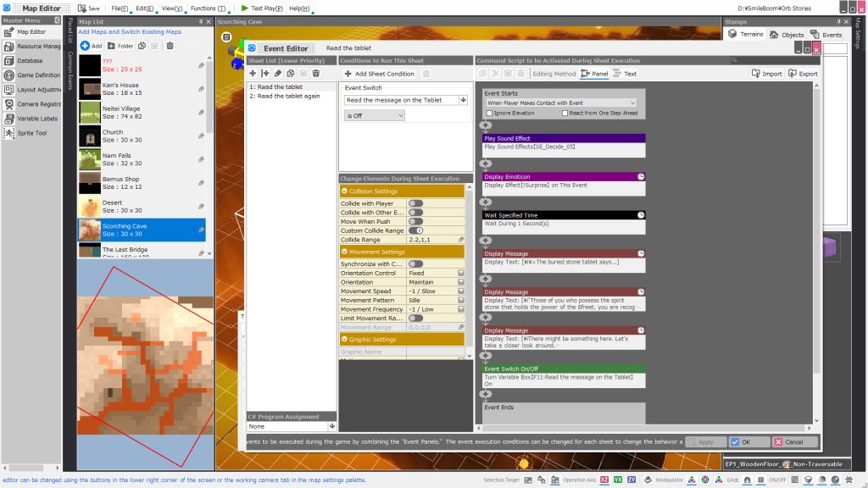Click Test Play(P) button
Image resolution: width=868 pixels, height=488 pixels.
[x=262, y=8]
